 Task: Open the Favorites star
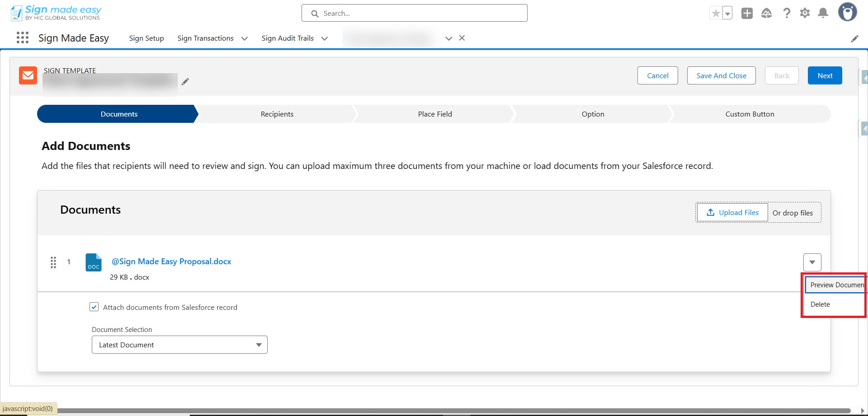point(716,13)
